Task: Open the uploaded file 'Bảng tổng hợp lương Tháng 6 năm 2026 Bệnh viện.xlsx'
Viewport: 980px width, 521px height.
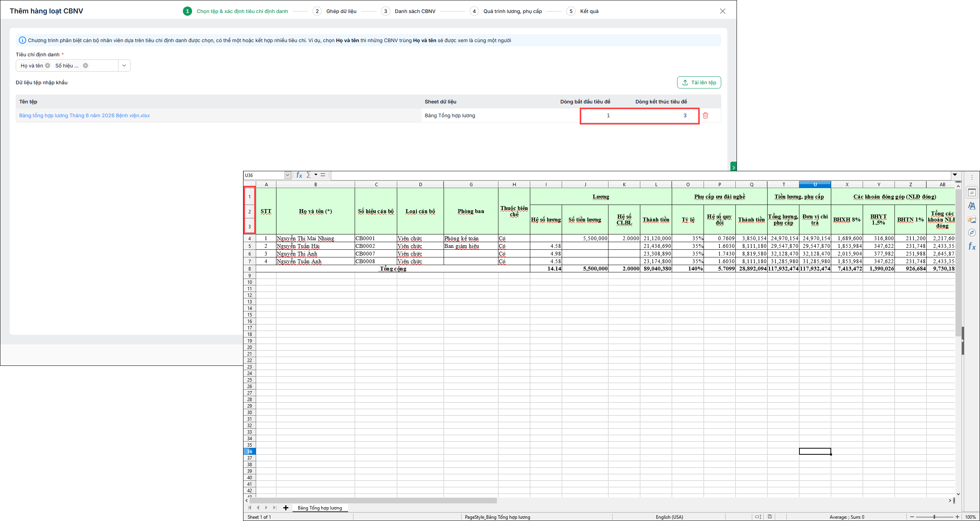Action: (84, 115)
